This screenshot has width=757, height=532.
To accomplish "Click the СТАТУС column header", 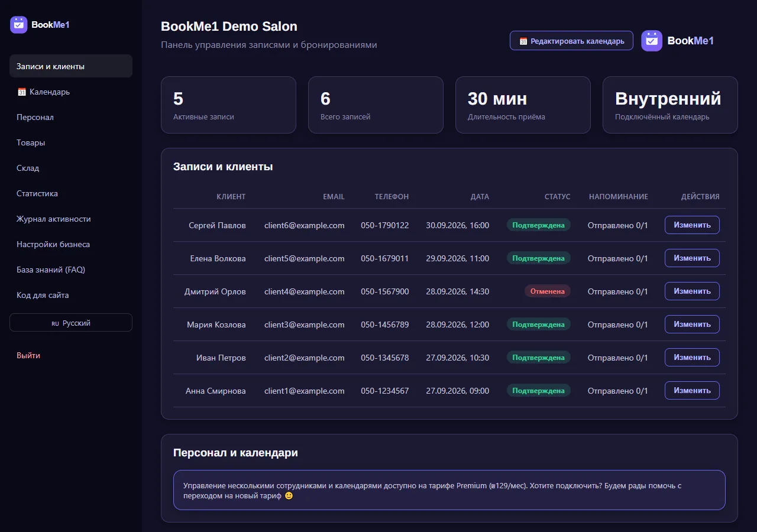I will 558,197.
